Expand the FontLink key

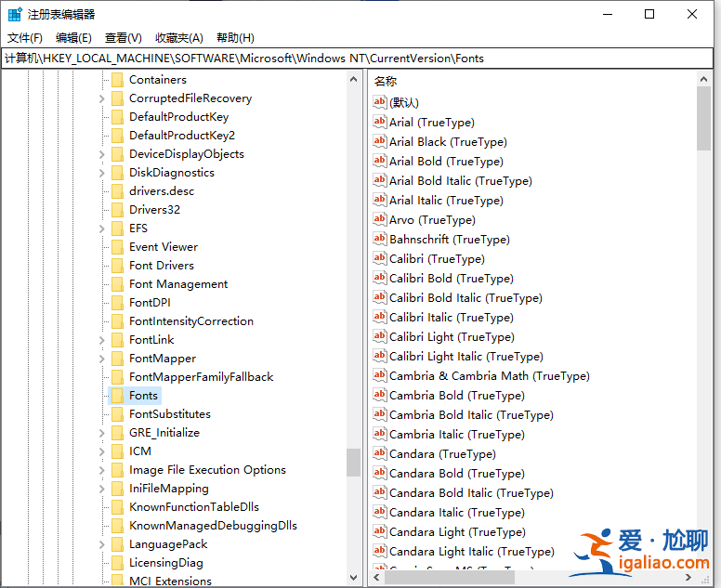[101, 340]
